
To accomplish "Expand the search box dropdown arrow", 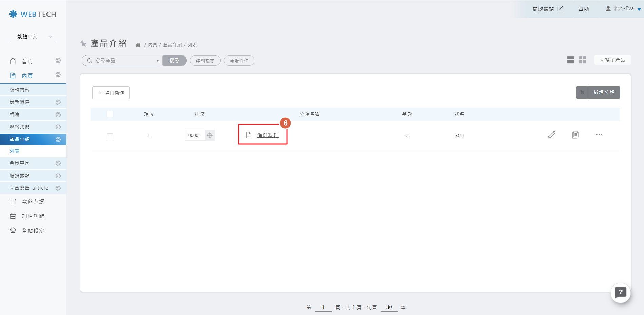I will point(157,60).
